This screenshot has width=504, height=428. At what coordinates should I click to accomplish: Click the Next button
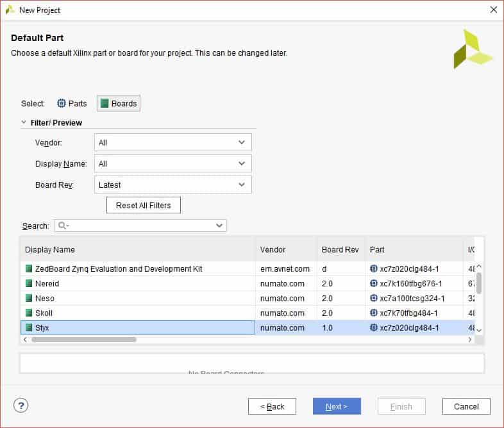tap(337, 406)
